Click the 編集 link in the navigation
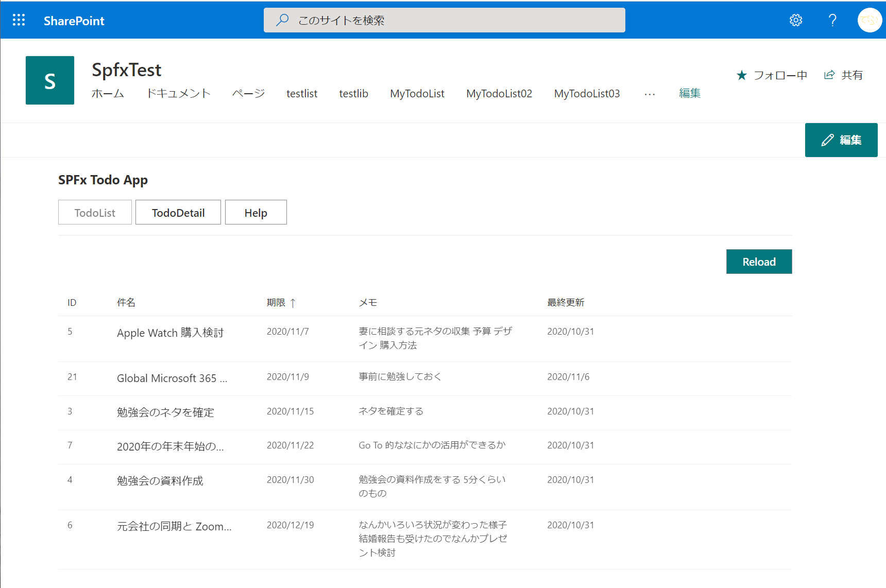The image size is (886, 588). tap(690, 94)
